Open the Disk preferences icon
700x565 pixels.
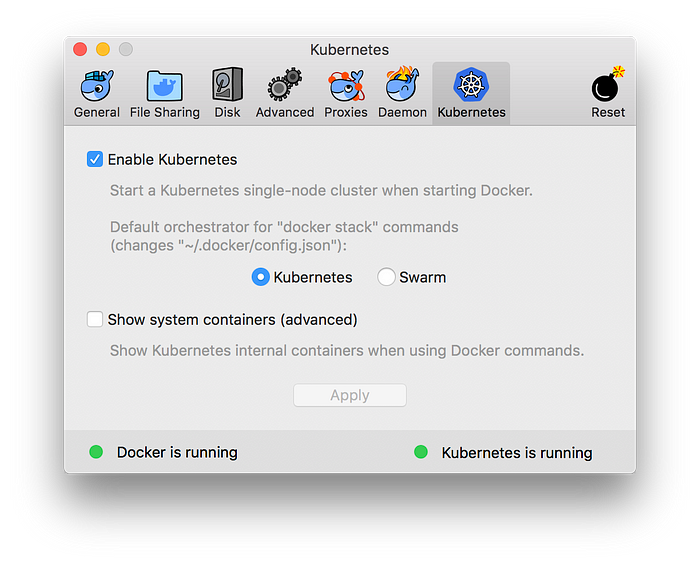pyautogui.click(x=227, y=84)
